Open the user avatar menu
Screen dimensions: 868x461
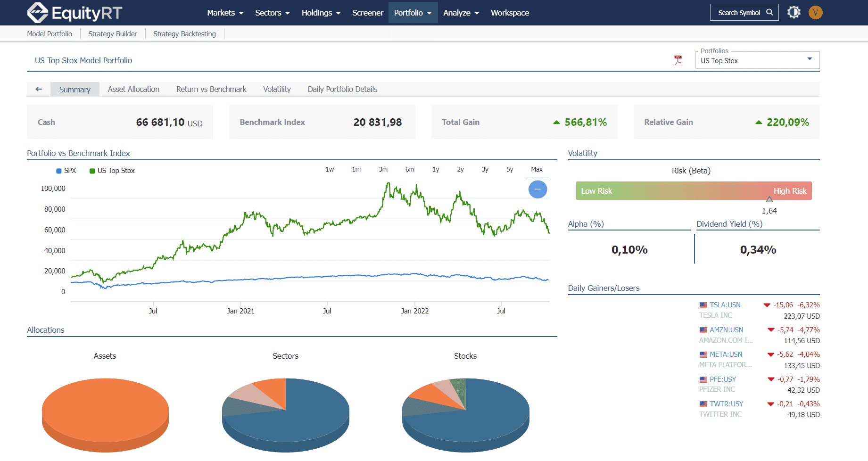pyautogui.click(x=816, y=12)
